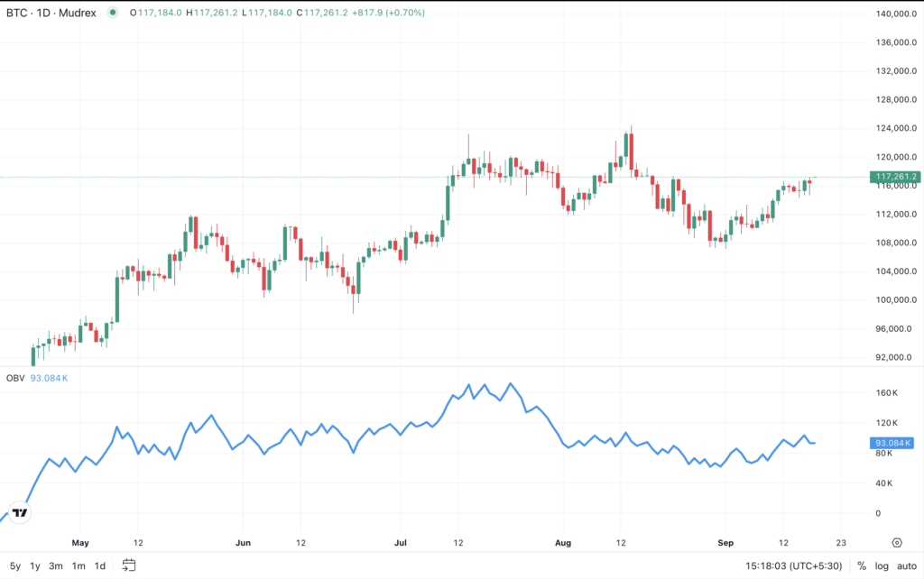
Task: Open the BTC symbol selector
Action: 15,13
